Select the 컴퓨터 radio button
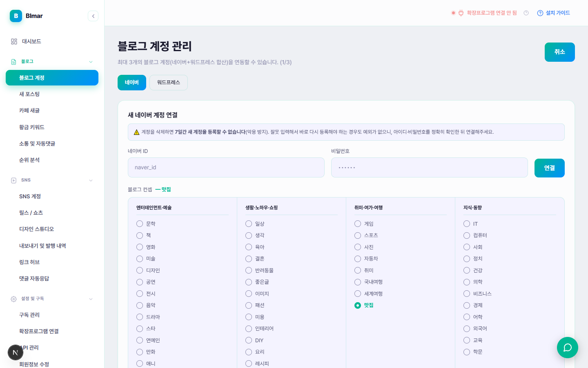Image resolution: width=588 pixels, height=368 pixels. 467,236
